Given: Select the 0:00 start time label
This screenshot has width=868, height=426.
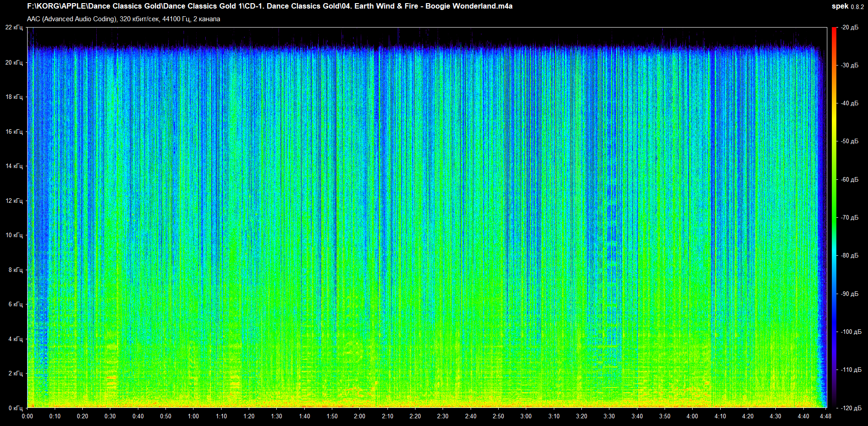Looking at the screenshot, I should [x=27, y=416].
